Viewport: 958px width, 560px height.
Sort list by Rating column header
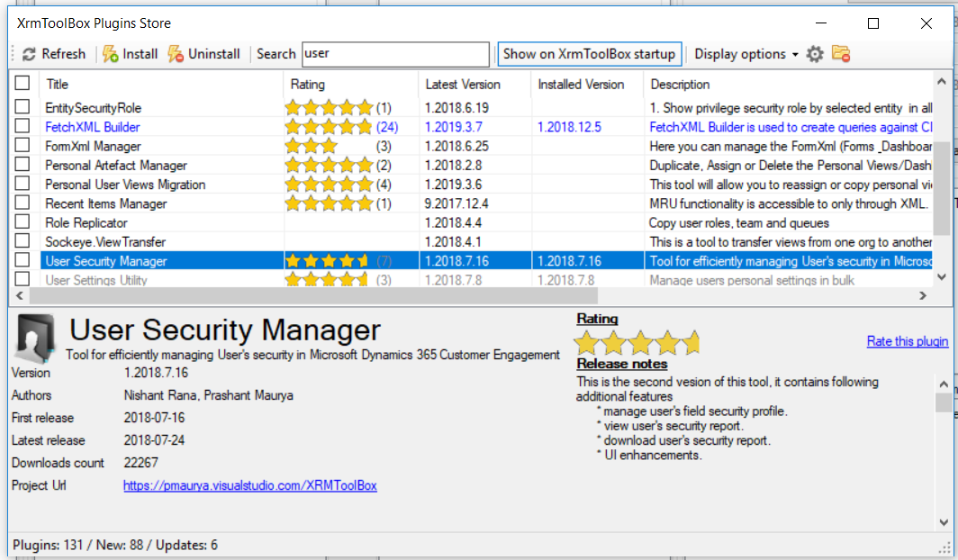pyautogui.click(x=308, y=85)
